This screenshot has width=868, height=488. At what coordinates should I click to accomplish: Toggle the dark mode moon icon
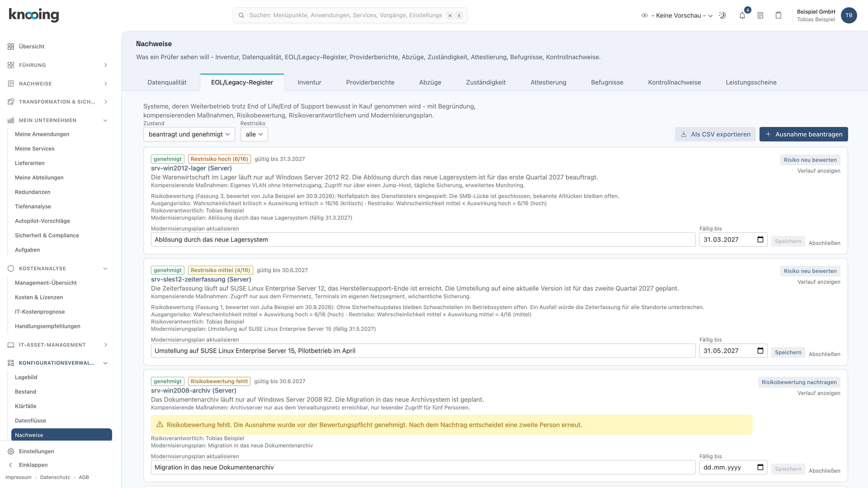click(x=722, y=16)
